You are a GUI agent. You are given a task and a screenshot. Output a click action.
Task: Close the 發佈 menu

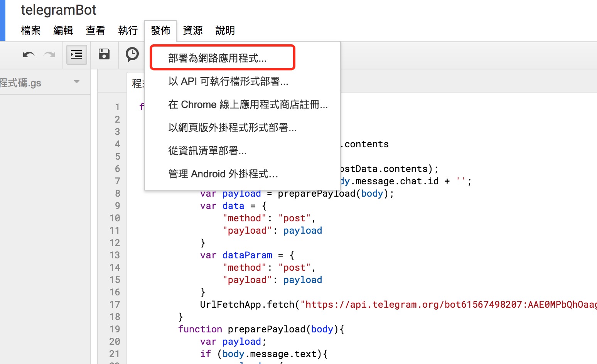(160, 30)
